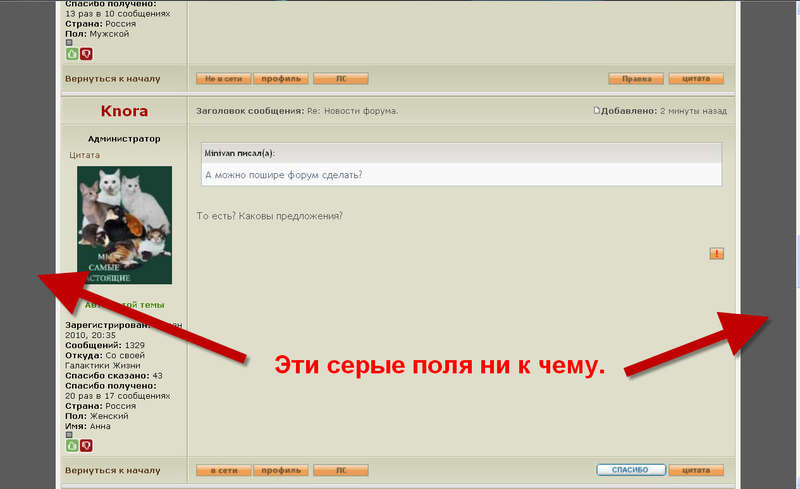Click 'цитата' button next to 'СПАСИБО'
The image size is (800, 489).
coord(696,470)
